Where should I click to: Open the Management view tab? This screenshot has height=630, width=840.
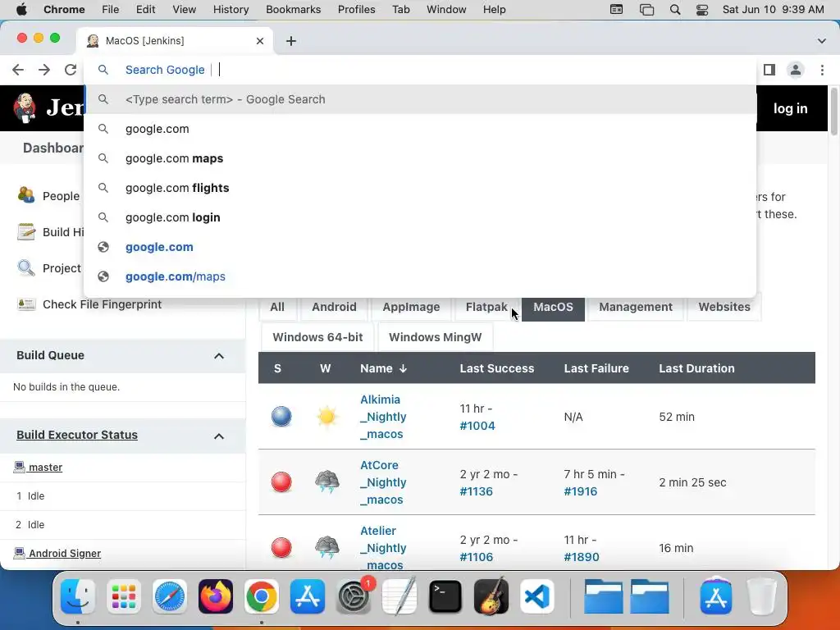[x=636, y=307]
